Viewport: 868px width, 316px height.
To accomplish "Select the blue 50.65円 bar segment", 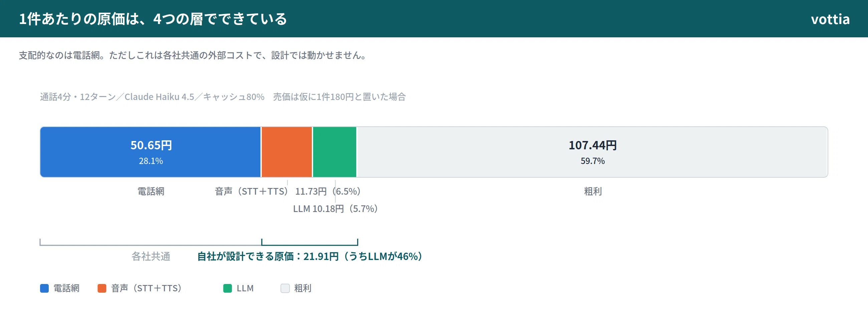I will 151,152.
